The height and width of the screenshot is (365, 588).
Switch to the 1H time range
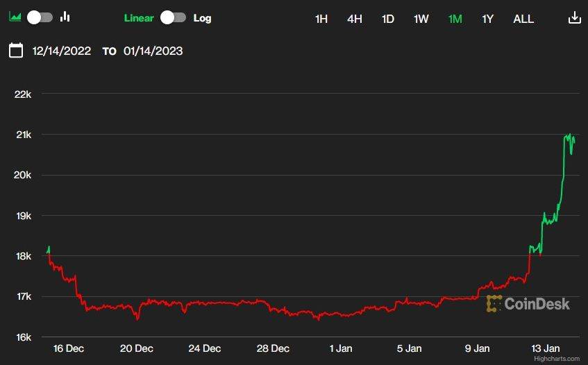(321, 19)
